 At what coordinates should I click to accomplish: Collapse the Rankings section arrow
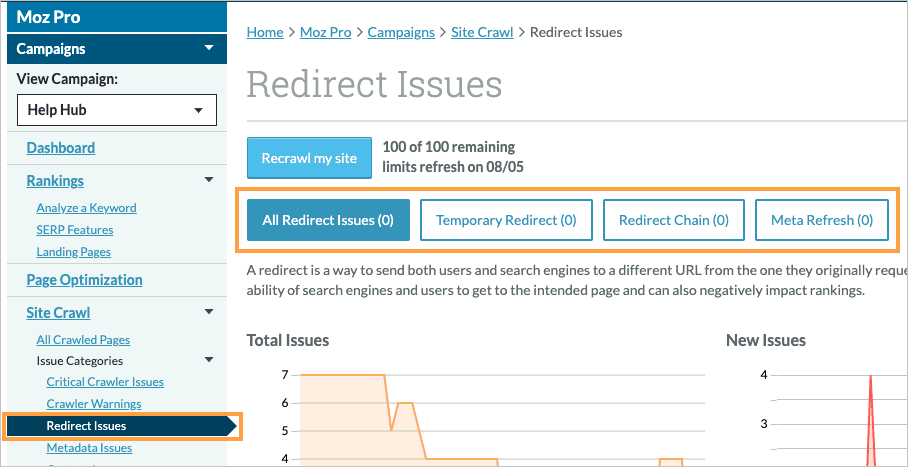208,181
